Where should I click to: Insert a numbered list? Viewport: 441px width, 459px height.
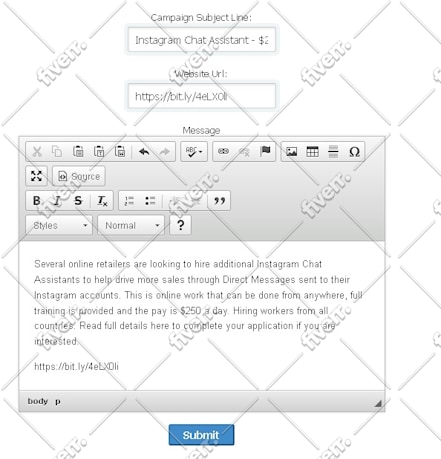tap(129, 201)
